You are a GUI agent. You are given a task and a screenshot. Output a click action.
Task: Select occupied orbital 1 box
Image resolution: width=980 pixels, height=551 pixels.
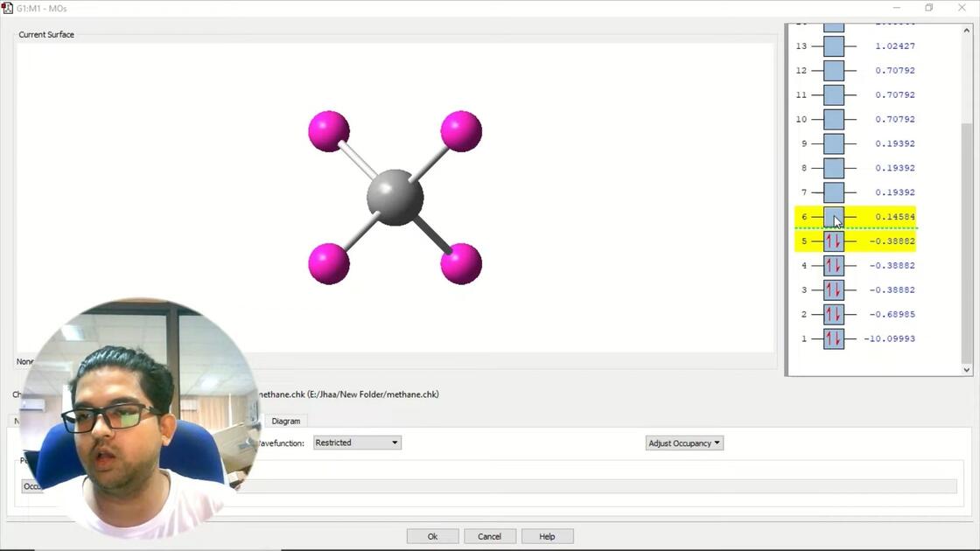834,338
